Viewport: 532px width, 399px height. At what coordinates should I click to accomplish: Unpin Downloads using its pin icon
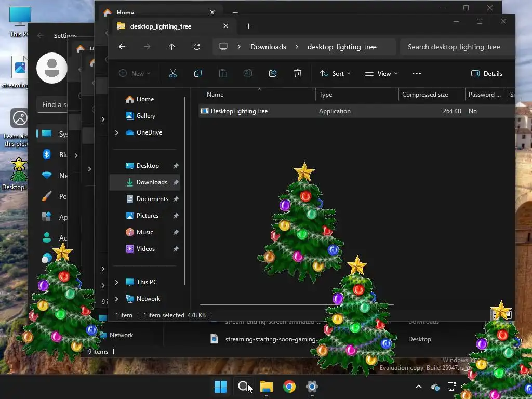[x=176, y=182]
